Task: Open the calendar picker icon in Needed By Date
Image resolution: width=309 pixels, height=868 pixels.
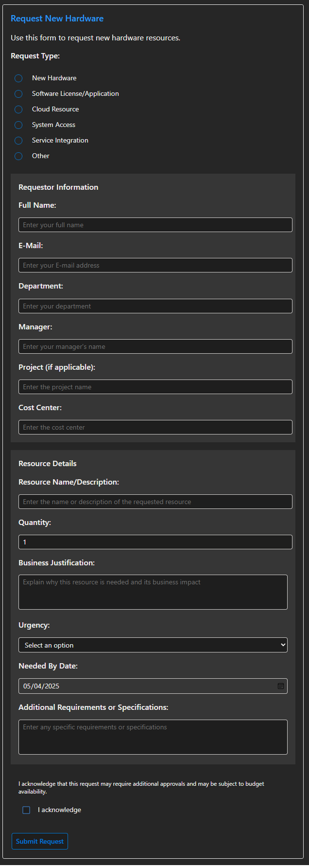Action: pyautogui.click(x=280, y=686)
